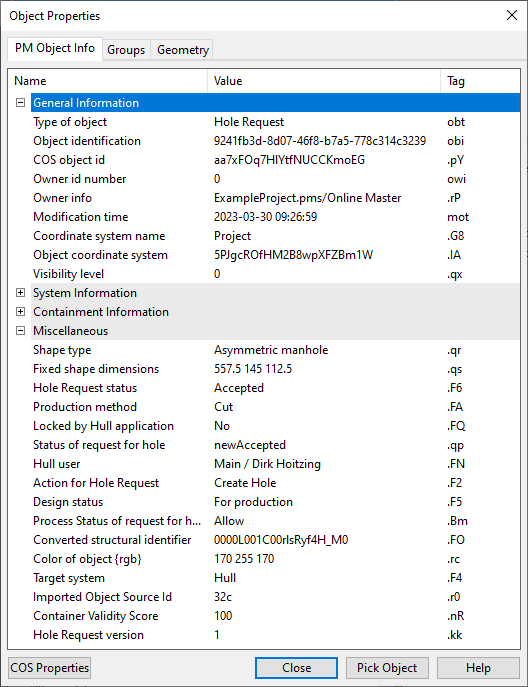Screen dimensions: 528x687
Task: Select the 'COS object id' row
Action: coord(275,160)
